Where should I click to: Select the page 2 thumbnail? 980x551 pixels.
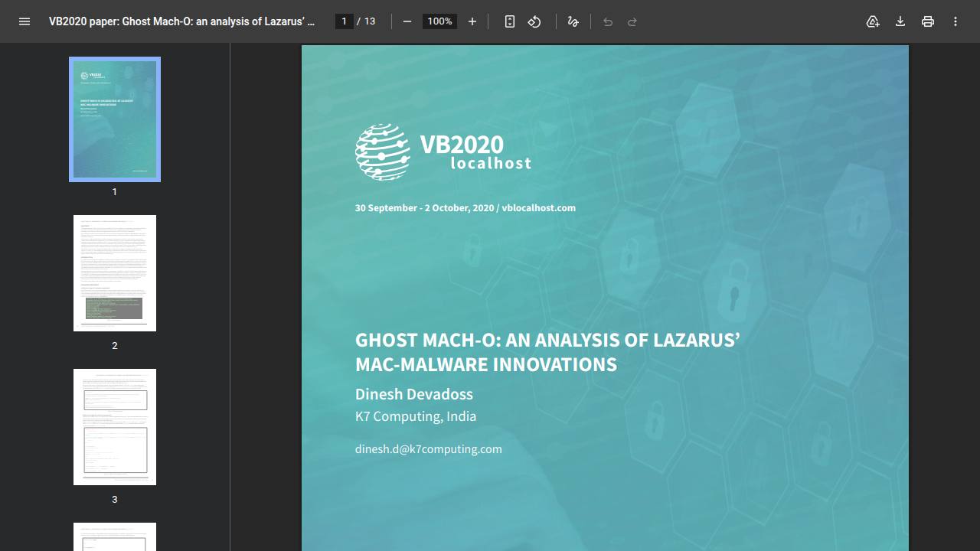click(115, 273)
